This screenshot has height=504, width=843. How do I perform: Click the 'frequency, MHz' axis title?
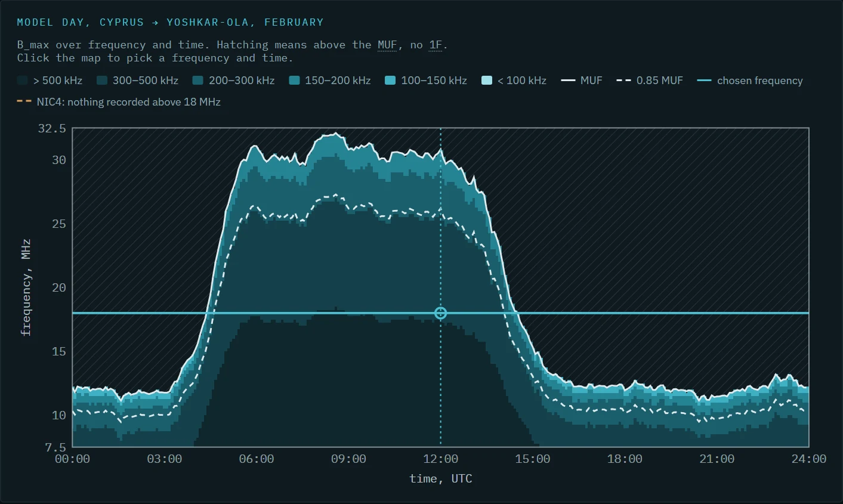click(26, 287)
